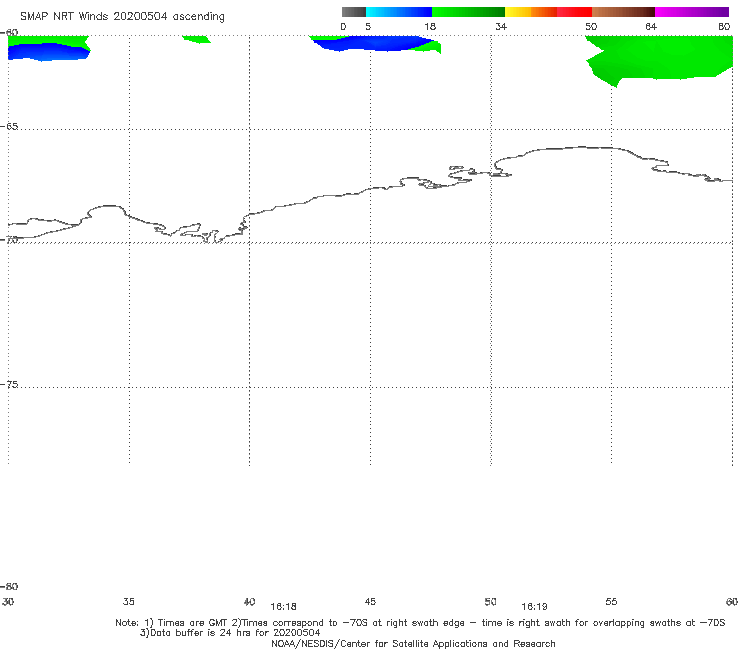Select the longitude axis label '50'
This screenshot has height=650, width=740.
[x=491, y=602]
